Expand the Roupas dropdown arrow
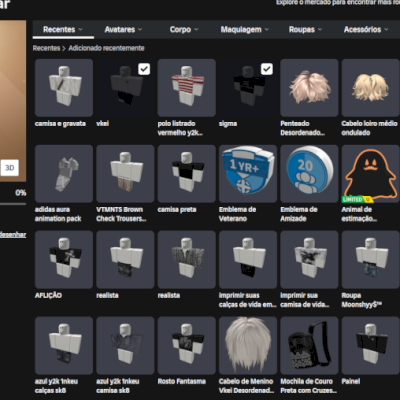Screen dimensions: 400x400 tap(320, 30)
